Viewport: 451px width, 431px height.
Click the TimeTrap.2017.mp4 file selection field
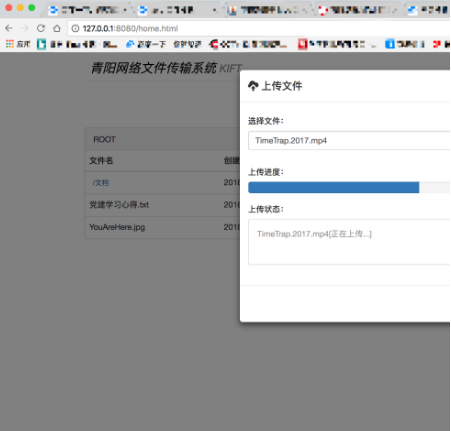(x=349, y=141)
